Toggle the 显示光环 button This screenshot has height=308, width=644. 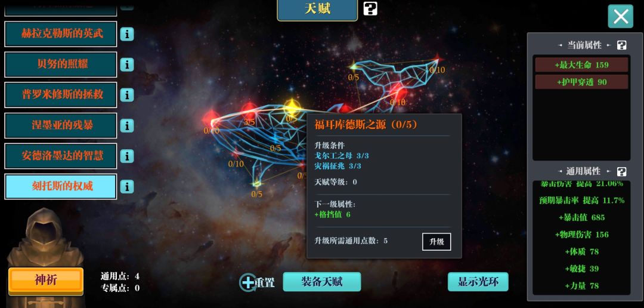(478, 282)
